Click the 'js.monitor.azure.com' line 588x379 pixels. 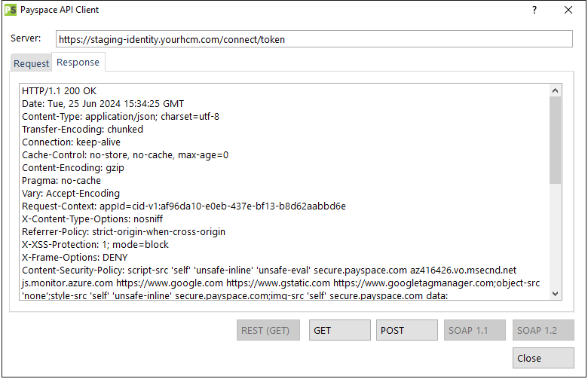click(x=281, y=283)
